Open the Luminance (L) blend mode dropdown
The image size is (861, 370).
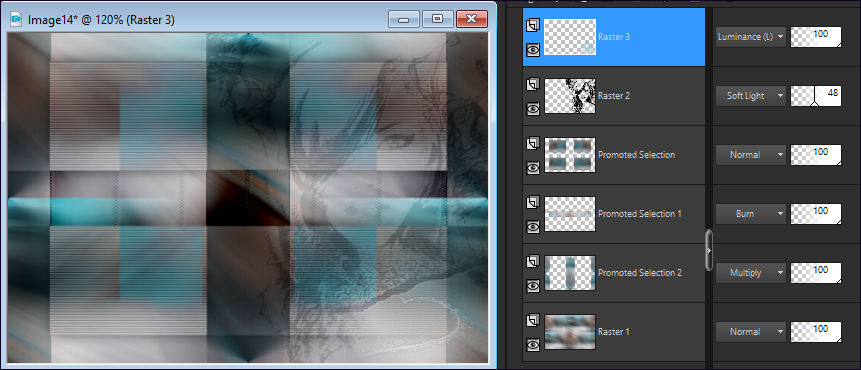click(751, 37)
